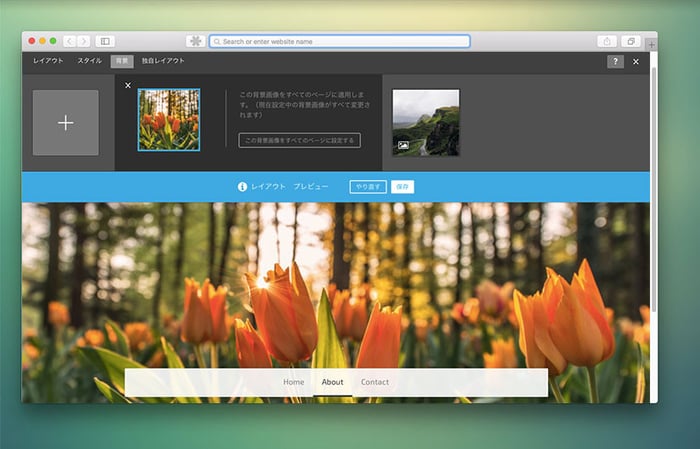Click the asterisk extension icon beside address bar
Viewport: 700px width, 449px height.
click(x=196, y=42)
